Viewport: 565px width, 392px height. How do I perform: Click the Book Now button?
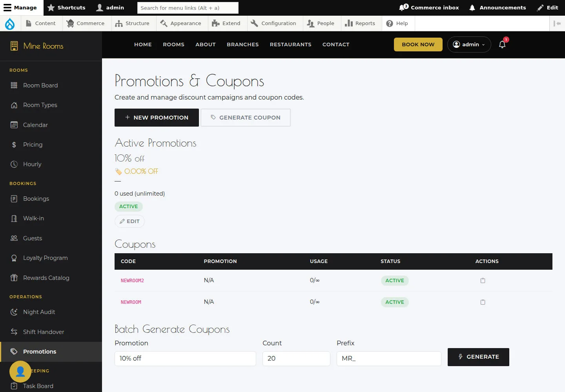coord(418,44)
